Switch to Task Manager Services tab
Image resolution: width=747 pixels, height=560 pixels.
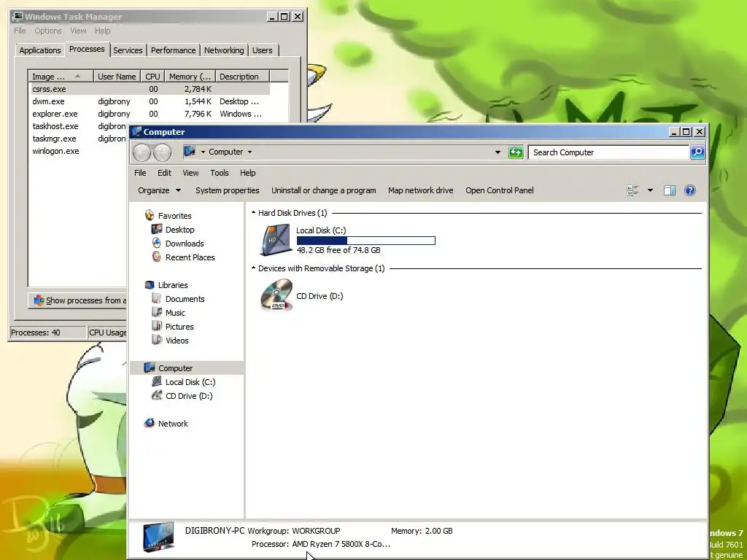coord(128,50)
